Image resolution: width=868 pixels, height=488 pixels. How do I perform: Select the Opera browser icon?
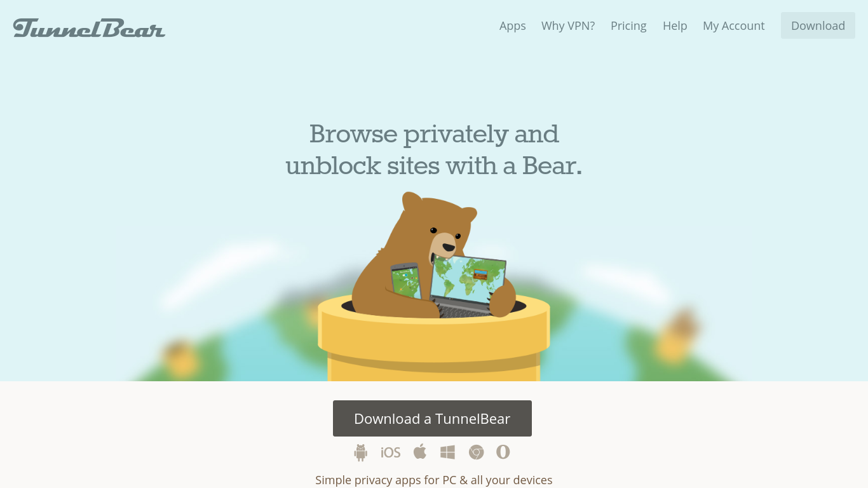click(503, 452)
